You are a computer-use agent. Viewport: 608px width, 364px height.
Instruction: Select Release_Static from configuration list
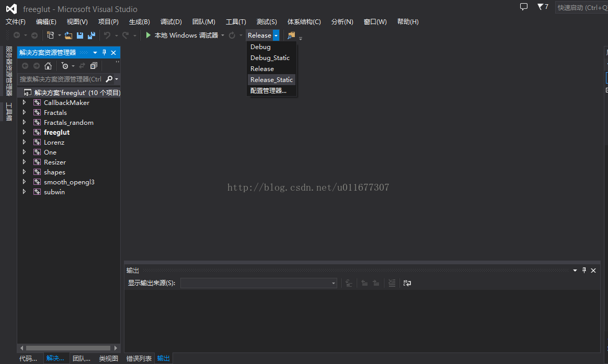pyautogui.click(x=271, y=80)
